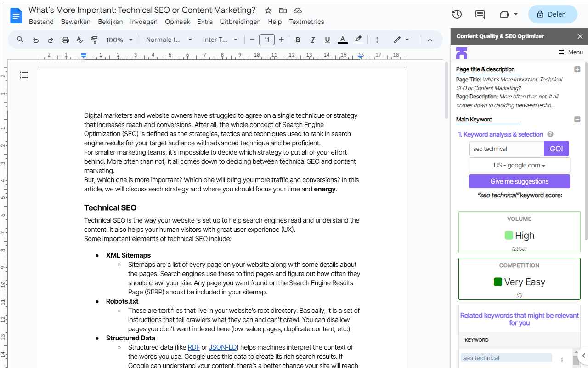The height and width of the screenshot is (368, 588).
Task: Click the Give me suggestions button
Action: [x=519, y=181]
